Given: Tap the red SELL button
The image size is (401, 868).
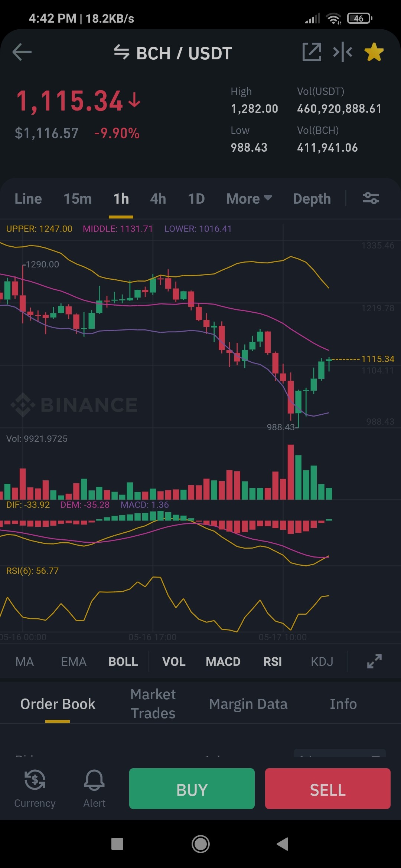Looking at the screenshot, I should click(x=328, y=789).
